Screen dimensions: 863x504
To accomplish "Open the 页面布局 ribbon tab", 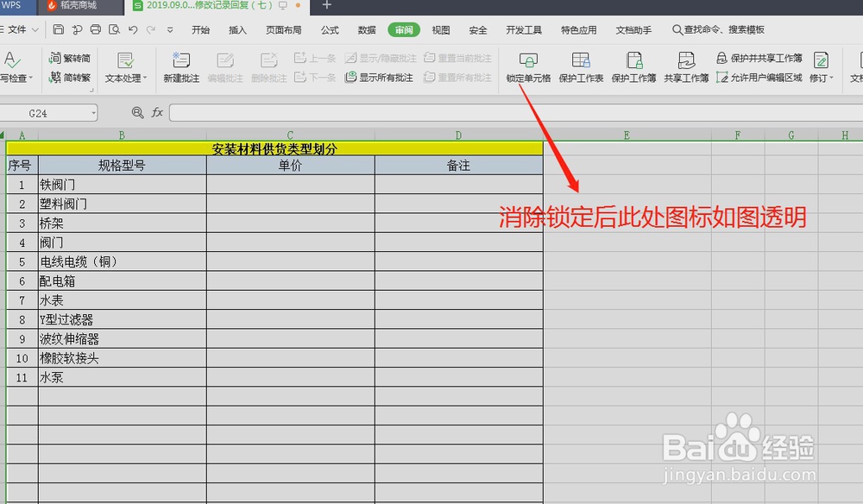I will 283,30.
